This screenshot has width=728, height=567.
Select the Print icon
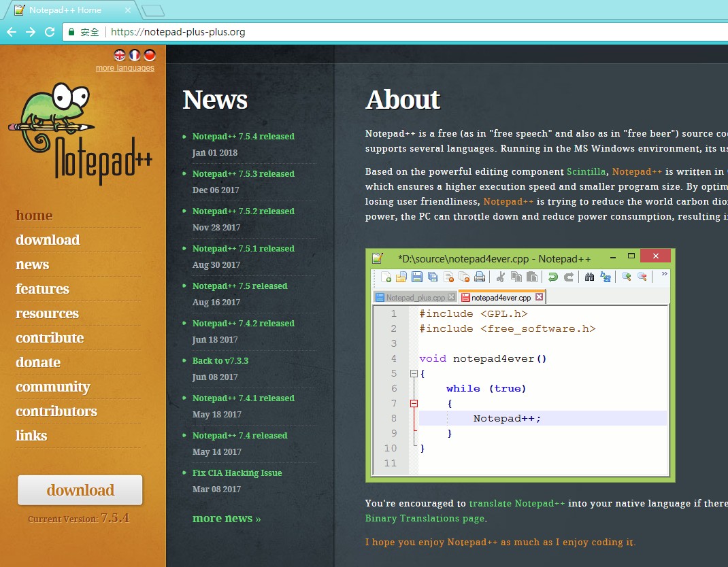480,277
